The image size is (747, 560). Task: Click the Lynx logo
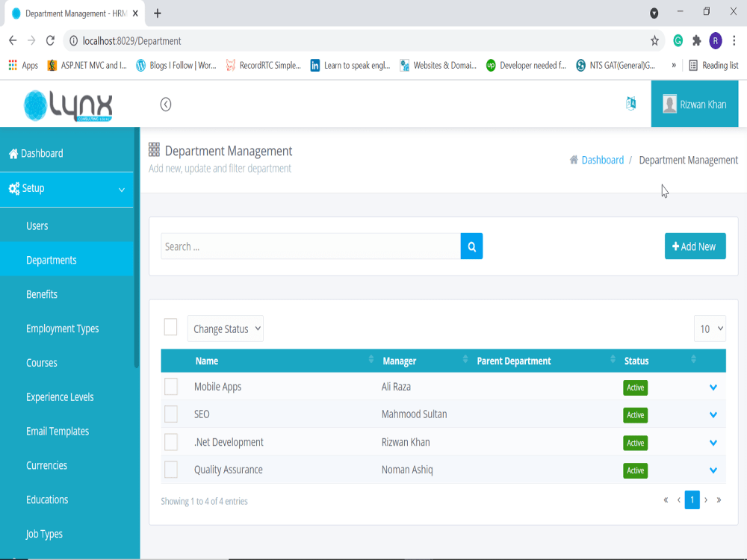click(68, 106)
